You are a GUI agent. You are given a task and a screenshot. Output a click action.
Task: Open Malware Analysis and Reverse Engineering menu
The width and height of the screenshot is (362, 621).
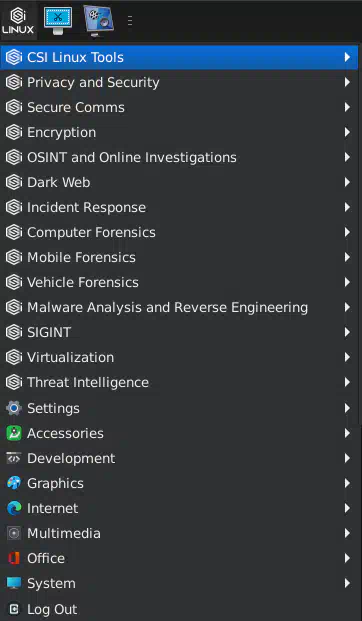[179, 307]
